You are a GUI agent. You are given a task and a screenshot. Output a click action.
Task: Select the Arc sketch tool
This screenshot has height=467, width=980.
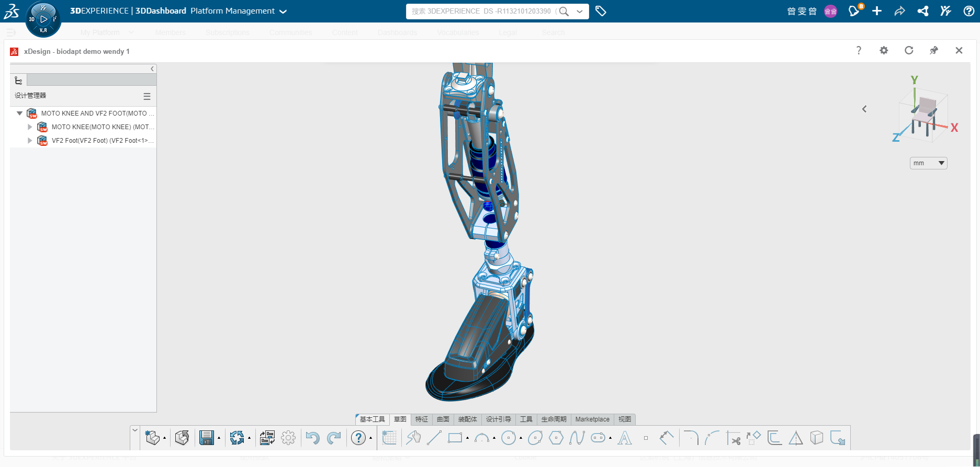[481, 438]
